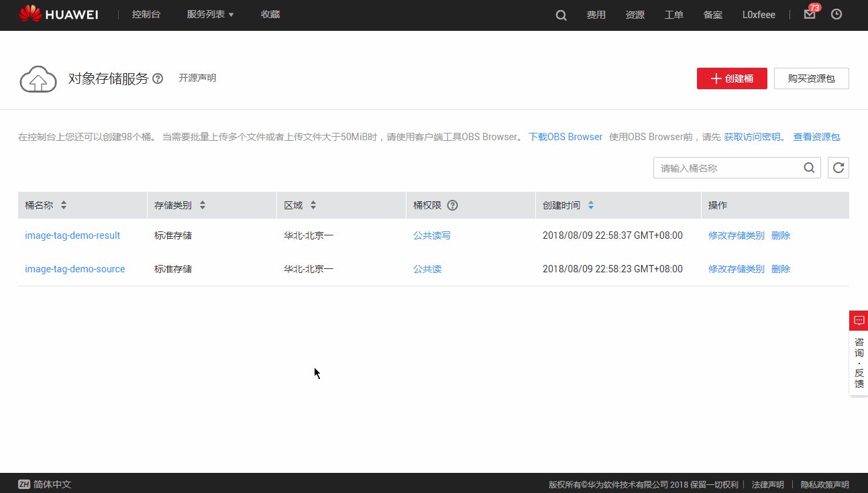Open the 下载OBS Browser link
This screenshot has height=493, width=868.
pos(565,136)
